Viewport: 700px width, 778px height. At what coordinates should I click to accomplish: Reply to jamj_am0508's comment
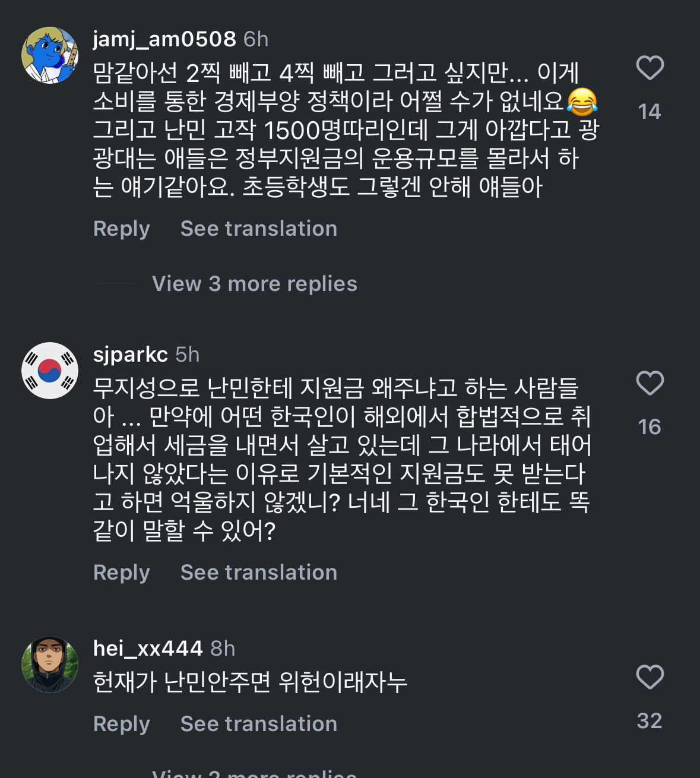coord(122,229)
